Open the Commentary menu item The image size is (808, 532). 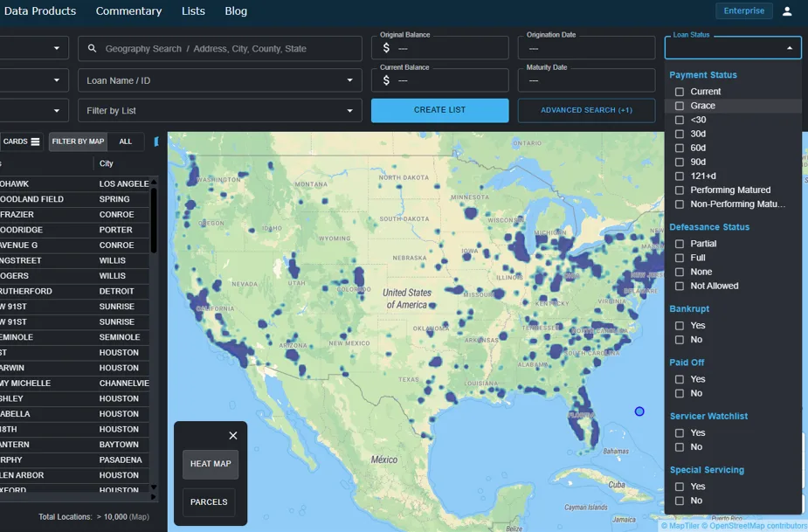128,10
